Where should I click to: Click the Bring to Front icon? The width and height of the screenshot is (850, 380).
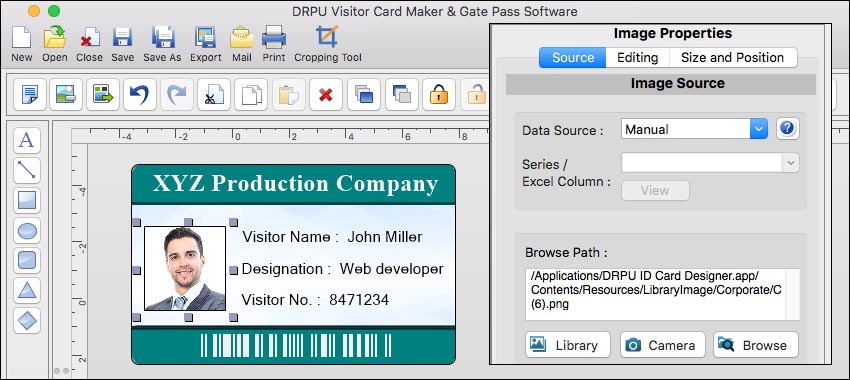pyautogui.click(x=364, y=95)
